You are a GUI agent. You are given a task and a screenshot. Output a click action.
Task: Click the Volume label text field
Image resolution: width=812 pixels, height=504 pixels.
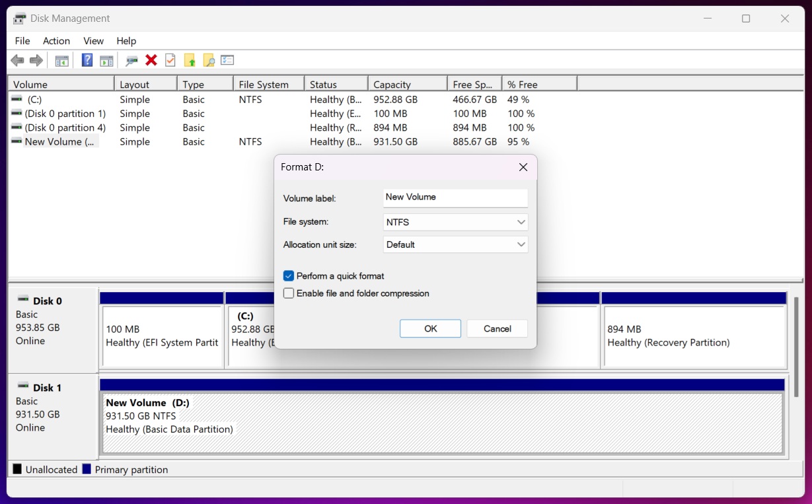tap(455, 198)
